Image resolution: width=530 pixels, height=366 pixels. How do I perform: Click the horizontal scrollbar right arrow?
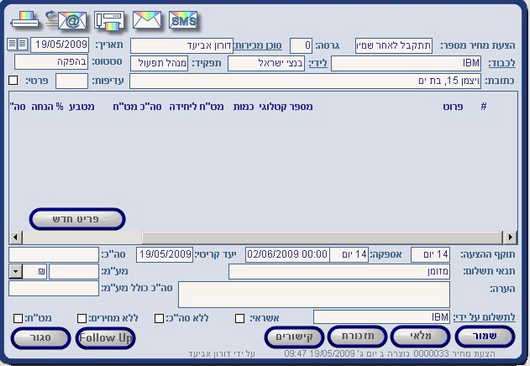click(510, 237)
